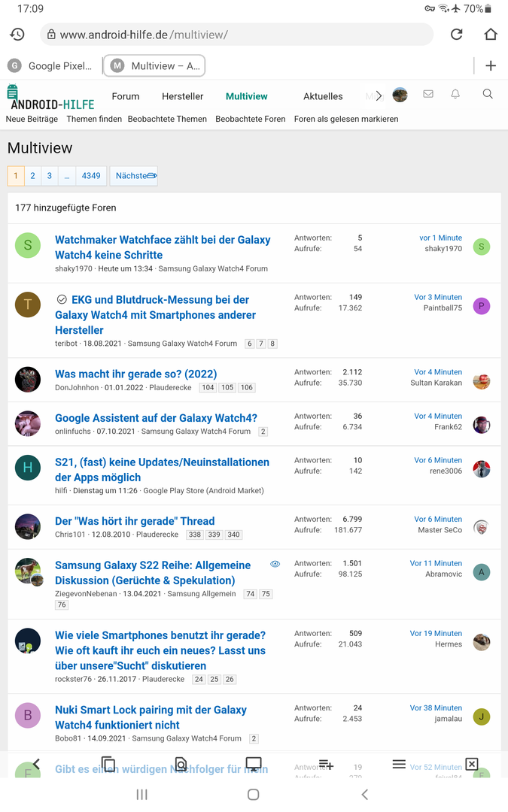Open Nuki Smart Lock pairing thread
Screen dimensions: 508x812
pyautogui.click(x=151, y=717)
